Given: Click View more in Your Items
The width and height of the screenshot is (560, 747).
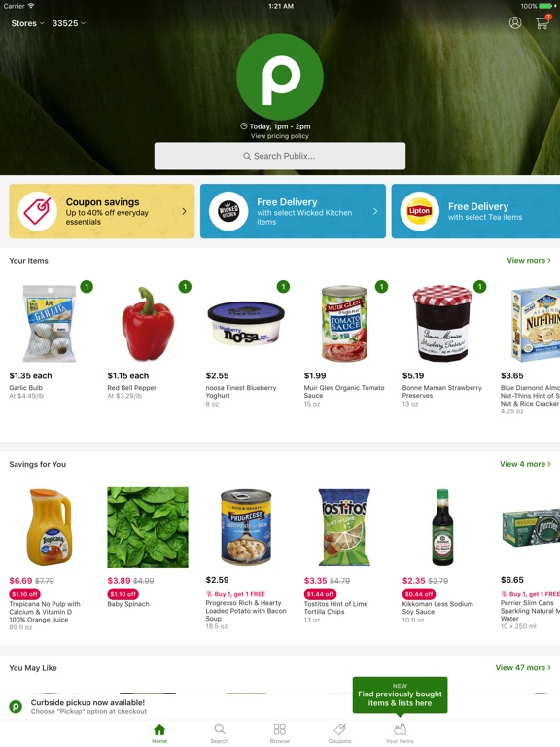Looking at the screenshot, I should click(529, 260).
